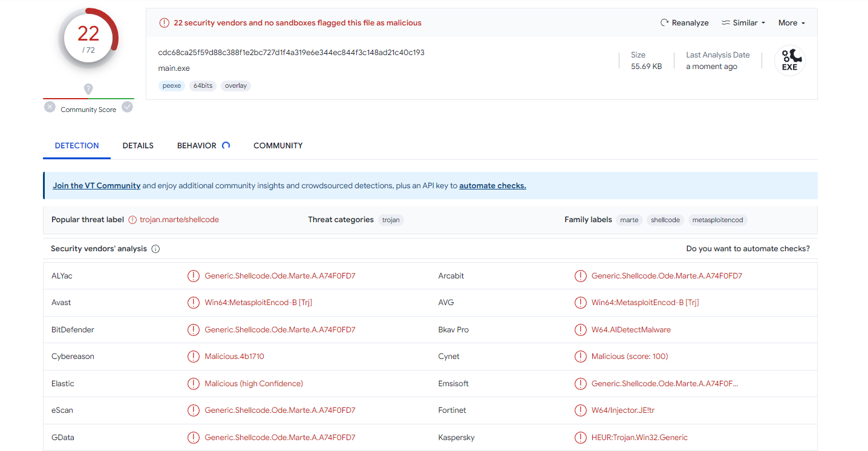This screenshot has height=451, width=868.
Task: Click the EXE file type icon
Action: (x=789, y=61)
